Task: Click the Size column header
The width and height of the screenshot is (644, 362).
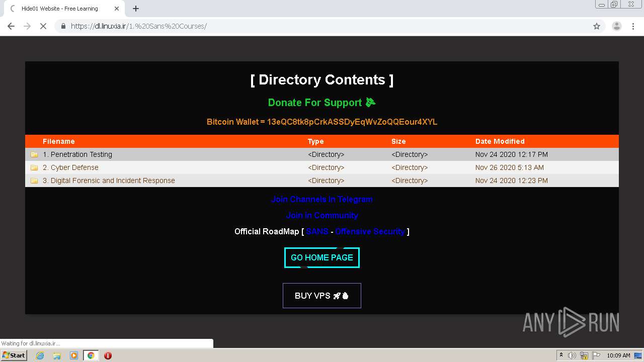Action: tap(398, 141)
